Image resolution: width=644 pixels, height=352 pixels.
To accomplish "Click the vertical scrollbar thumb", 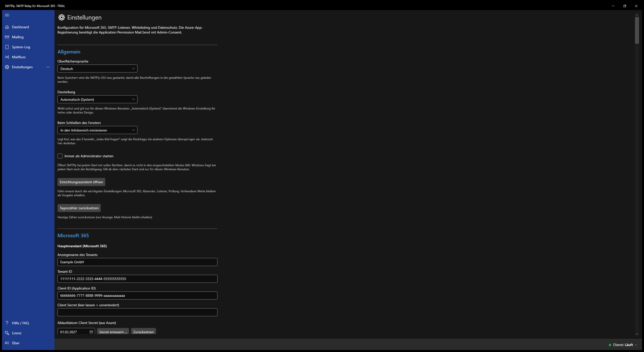I will click(x=637, y=30).
